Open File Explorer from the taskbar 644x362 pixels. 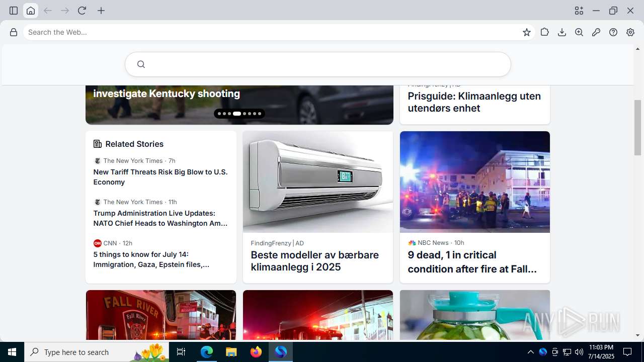[x=231, y=352]
